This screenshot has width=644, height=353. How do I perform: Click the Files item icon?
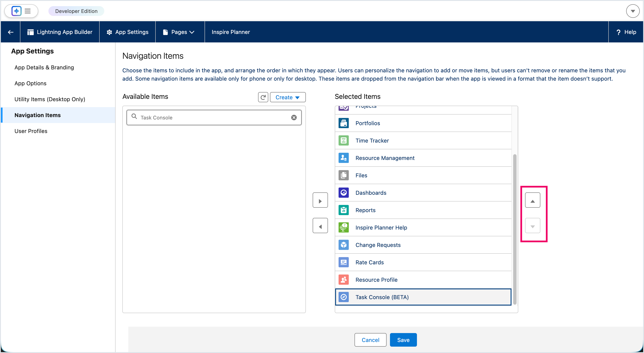pyautogui.click(x=343, y=175)
